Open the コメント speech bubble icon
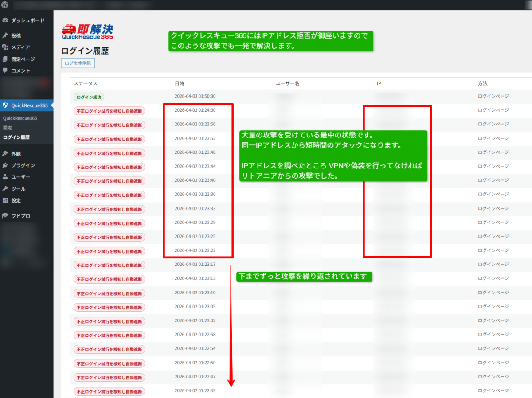This screenshot has width=532, height=398. click(5, 70)
